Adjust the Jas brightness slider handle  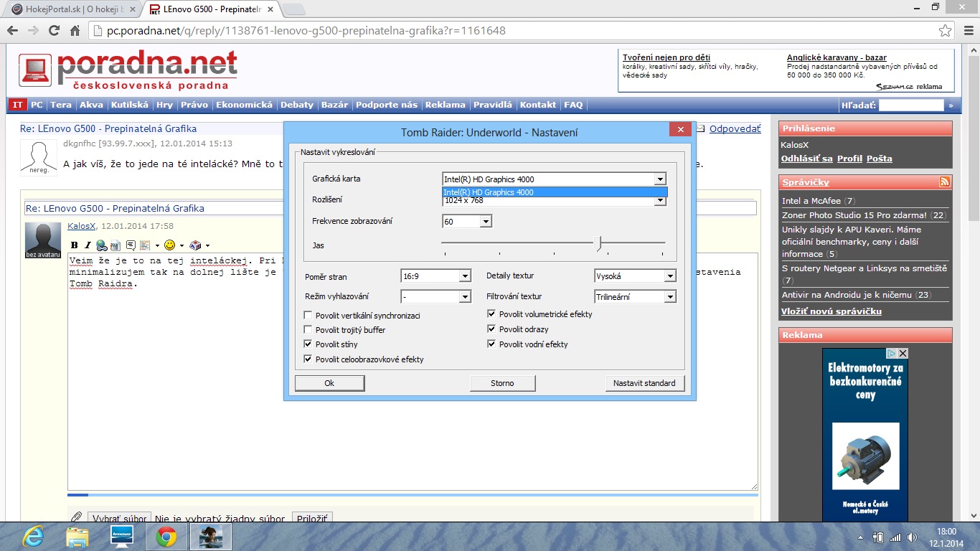pos(599,244)
